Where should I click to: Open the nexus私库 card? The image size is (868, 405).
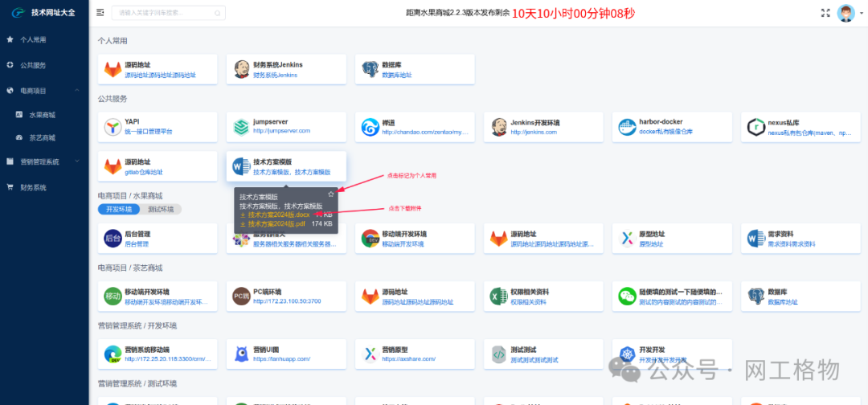tap(801, 127)
